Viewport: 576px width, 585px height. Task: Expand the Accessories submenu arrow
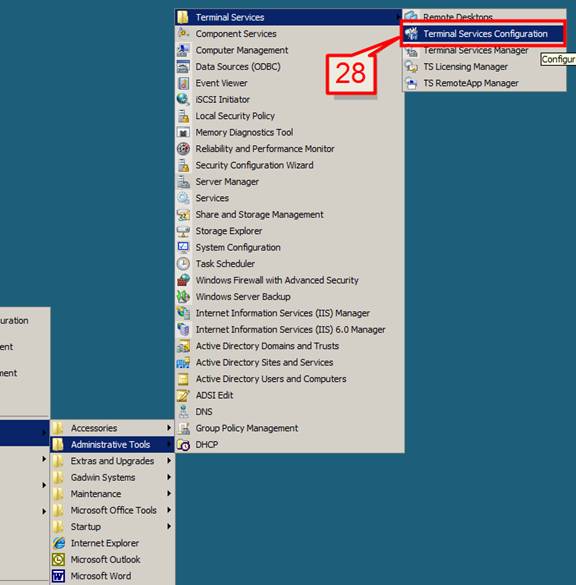169,428
